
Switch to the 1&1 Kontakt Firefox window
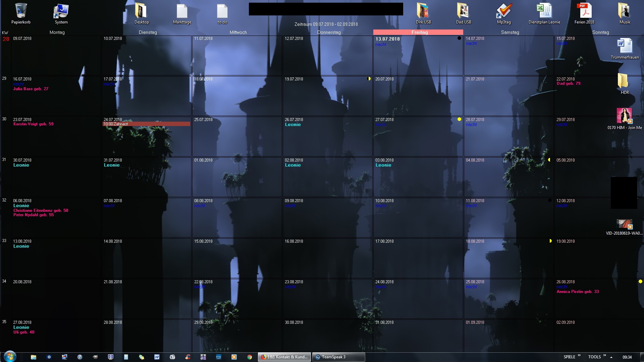tap(285, 357)
